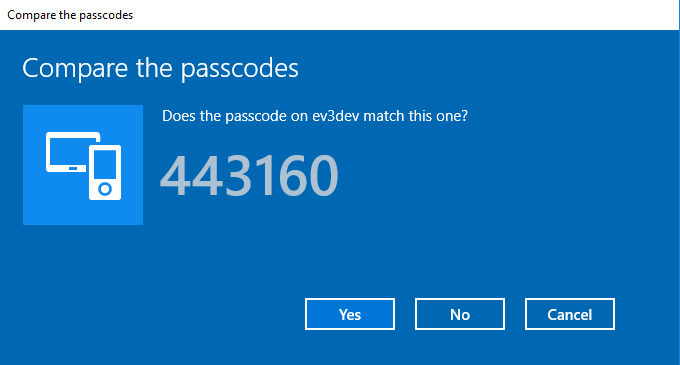This screenshot has width=680, height=365.
Task: Click the final digit 0 of the passcode
Action: [324, 176]
